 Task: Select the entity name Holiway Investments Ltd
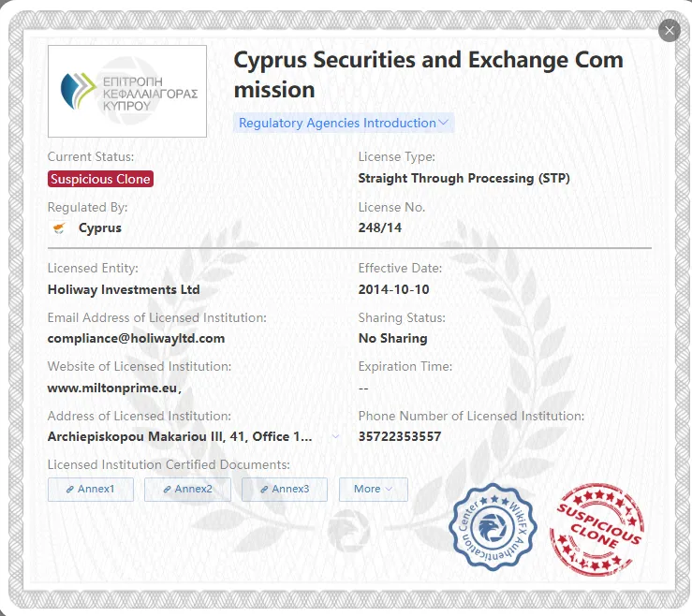[x=124, y=289]
